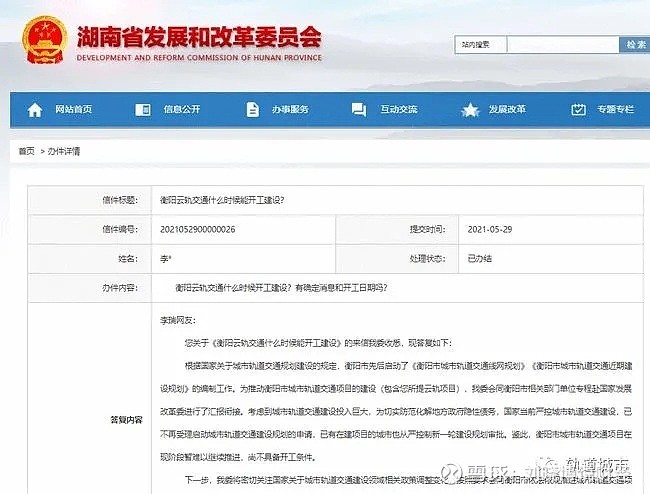The width and height of the screenshot is (650, 494).
Task: Click the home icon in navigation bar
Action: (x=35, y=110)
